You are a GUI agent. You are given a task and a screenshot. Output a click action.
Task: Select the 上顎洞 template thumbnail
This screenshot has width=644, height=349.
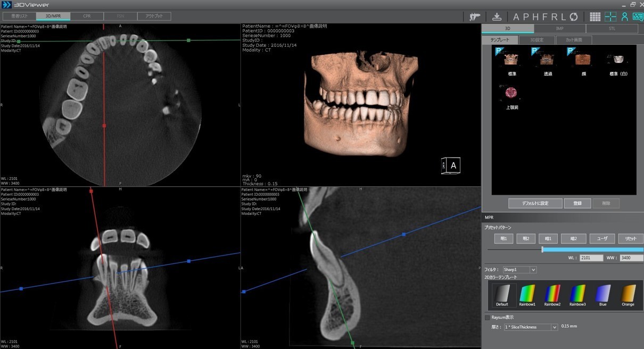tap(512, 93)
